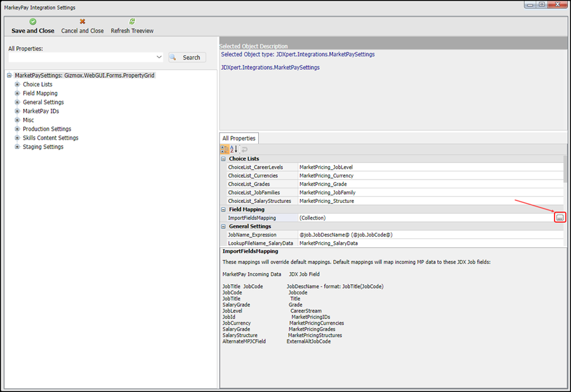Expand the MarketPay IDs tree node

click(17, 111)
